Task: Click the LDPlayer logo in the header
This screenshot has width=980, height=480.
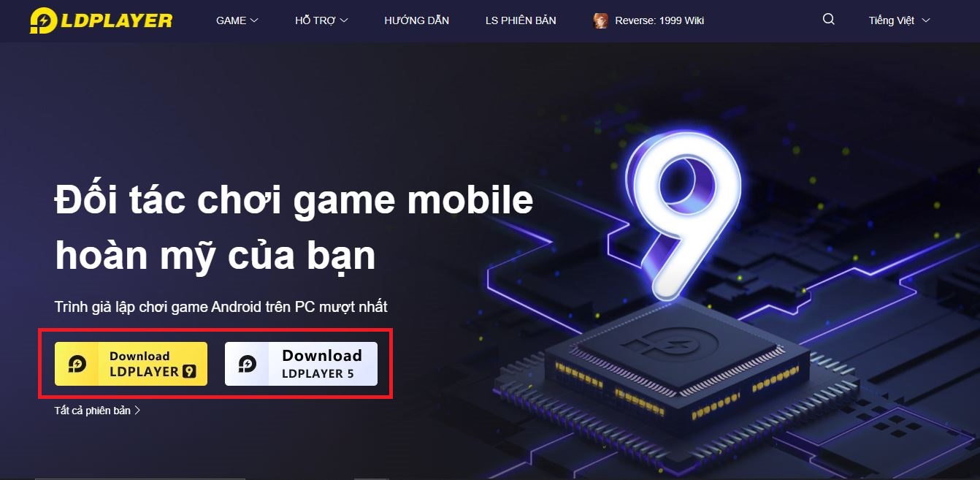Action: [101, 20]
